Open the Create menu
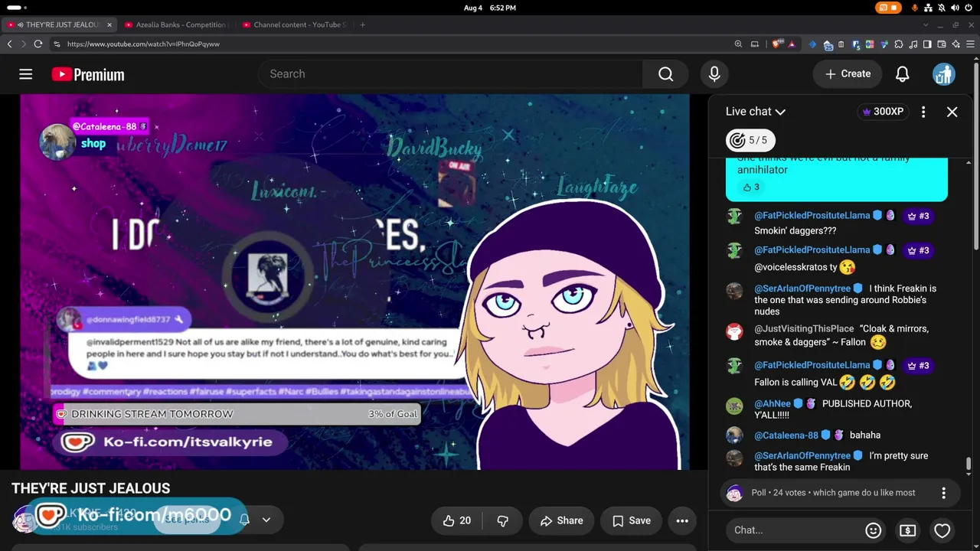980x551 pixels. (x=848, y=74)
